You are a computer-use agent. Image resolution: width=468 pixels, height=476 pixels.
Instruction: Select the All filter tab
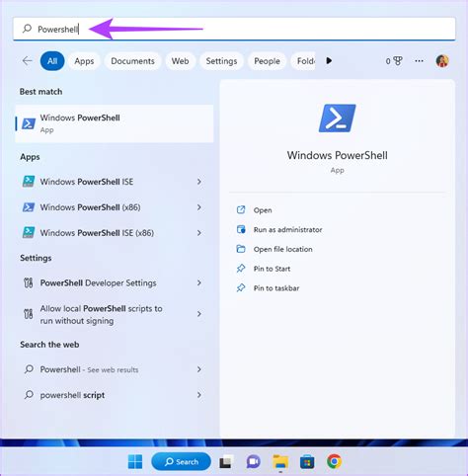(52, 61)
